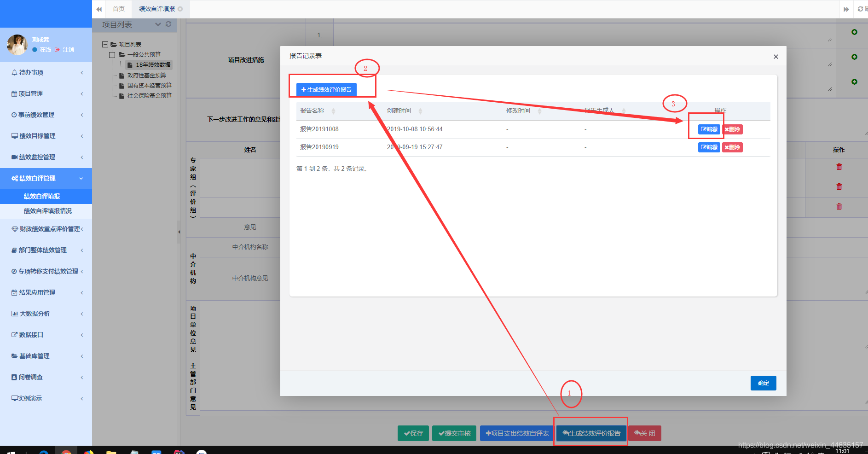Delete second expert row with trash icon

click(839, 186)
